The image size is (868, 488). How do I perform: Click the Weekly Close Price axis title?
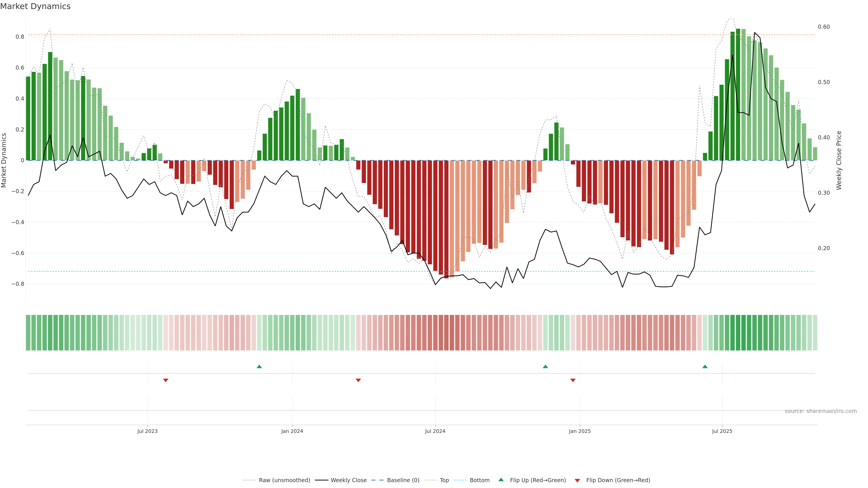(839, 160)
